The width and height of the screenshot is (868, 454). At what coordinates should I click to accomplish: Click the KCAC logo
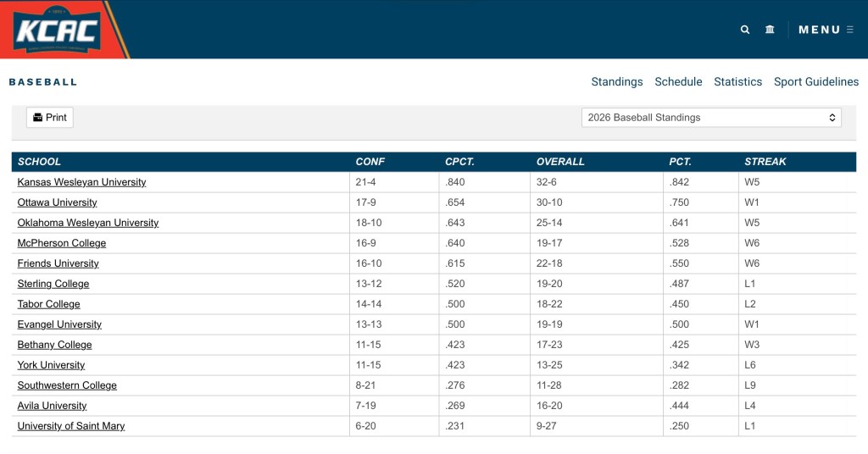[x=58, y=30]
